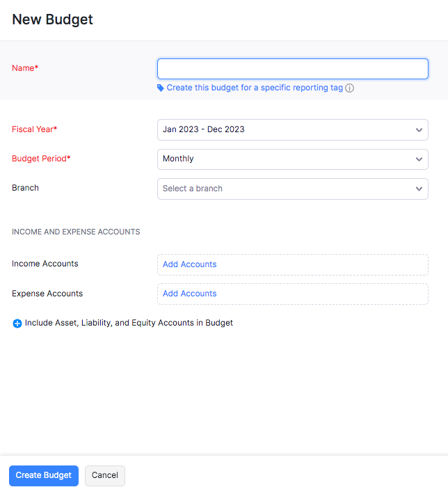Screen dimensions: 448x494
Task: Click the Fiscal Year chevron arrow
Action: click(x=419, y=130)
